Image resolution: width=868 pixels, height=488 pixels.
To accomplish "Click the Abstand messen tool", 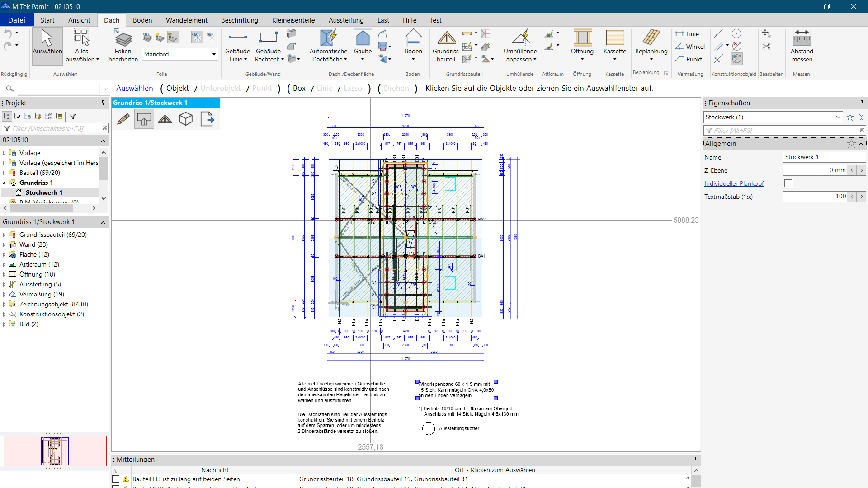I will tap(802, 46).
